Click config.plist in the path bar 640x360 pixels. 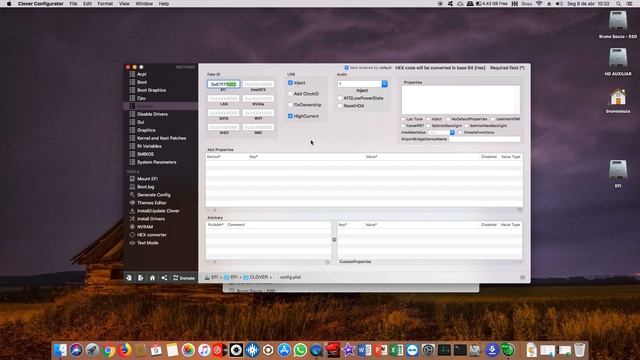pos(290,277)
